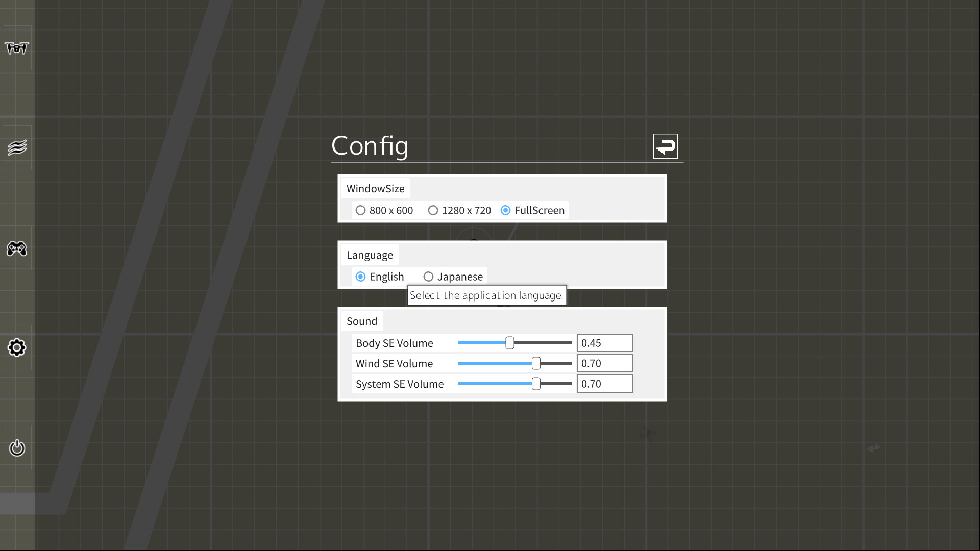Click the Language section label
The width and height of the screenshot is (980, 551).
[369, 255]
